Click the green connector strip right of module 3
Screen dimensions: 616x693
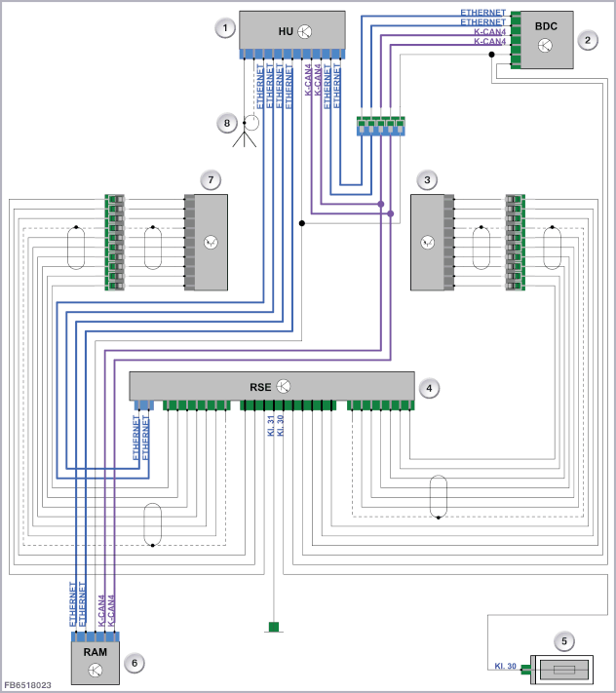coord(516,242)
